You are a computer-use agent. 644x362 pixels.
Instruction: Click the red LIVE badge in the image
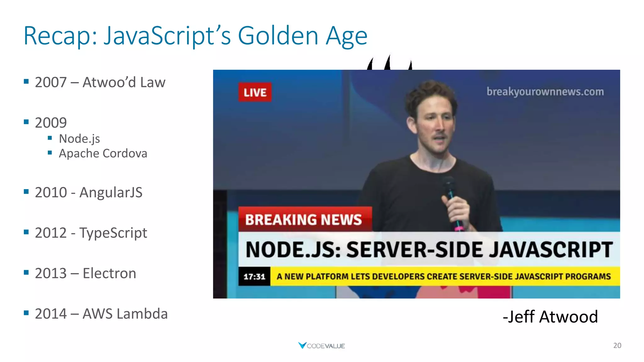coord(255,92)
